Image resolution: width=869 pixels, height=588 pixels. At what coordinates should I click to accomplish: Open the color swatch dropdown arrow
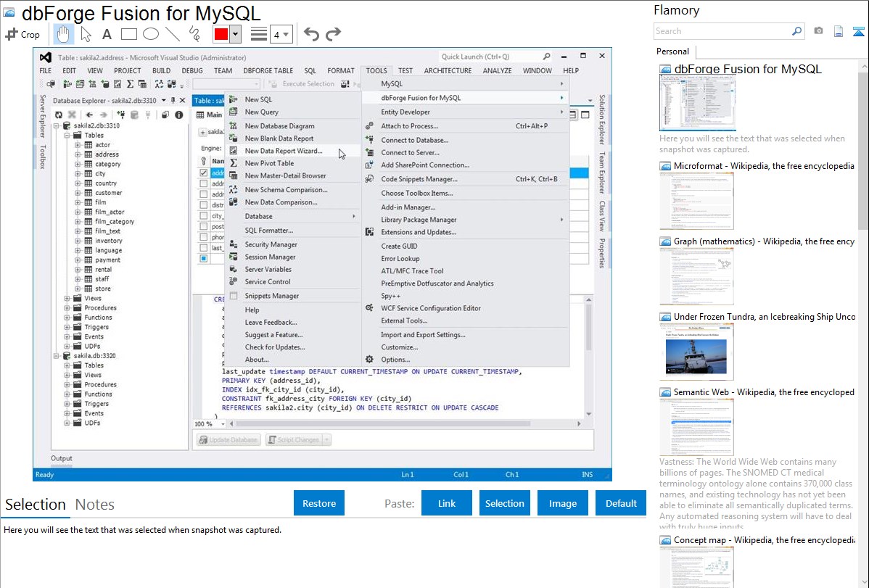(236, 34)
